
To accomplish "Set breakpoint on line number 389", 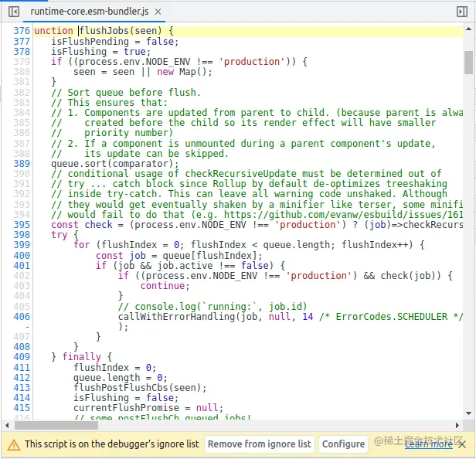I will 22,164.
